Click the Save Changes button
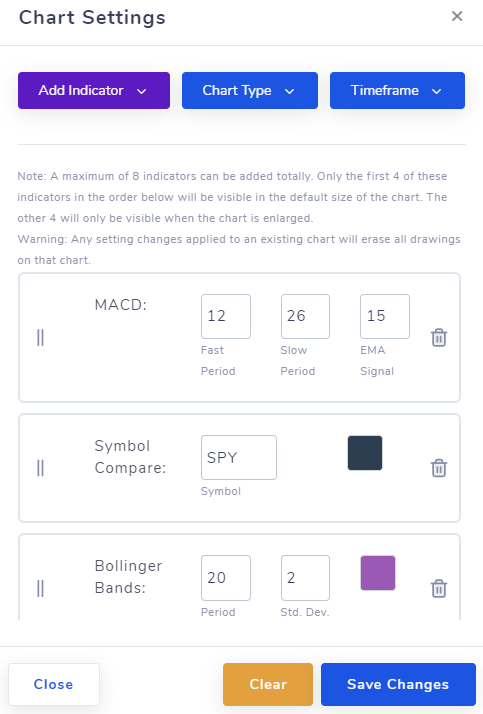The height and width of the screenshot is (714, 483). (398, 684)
